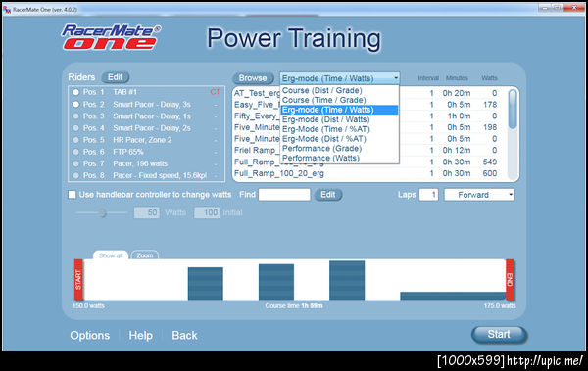Click the 600 watts value

pos(490,173)
